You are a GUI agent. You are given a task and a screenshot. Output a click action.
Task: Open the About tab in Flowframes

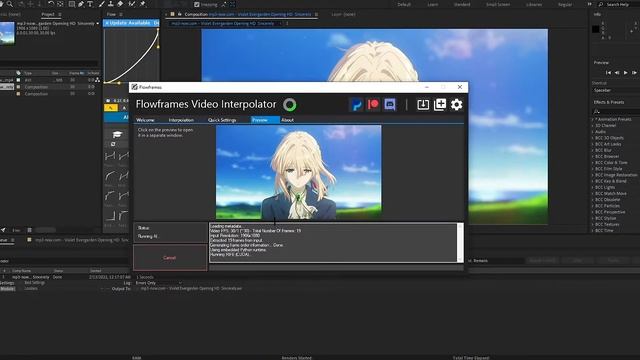coord(287,120)
